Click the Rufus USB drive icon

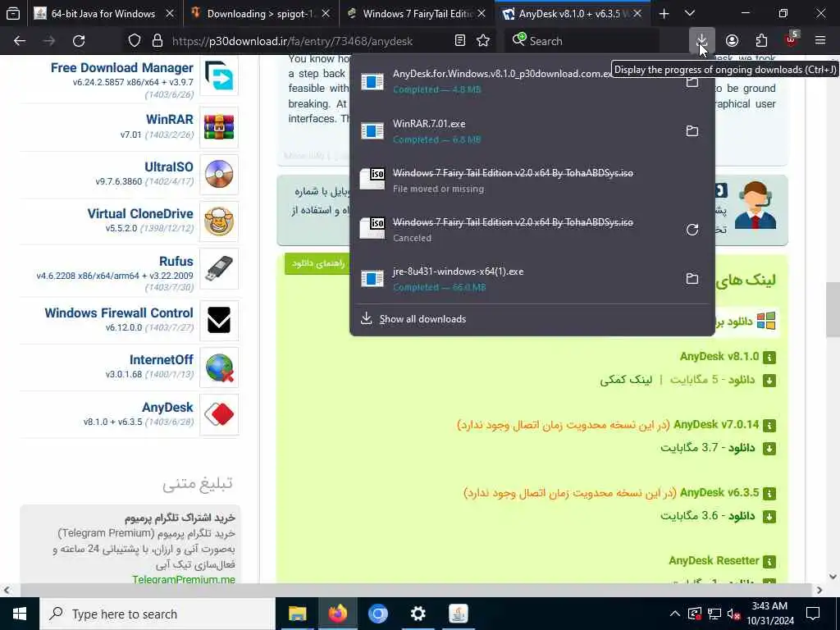pyautogui.click(x=219, y=269)
